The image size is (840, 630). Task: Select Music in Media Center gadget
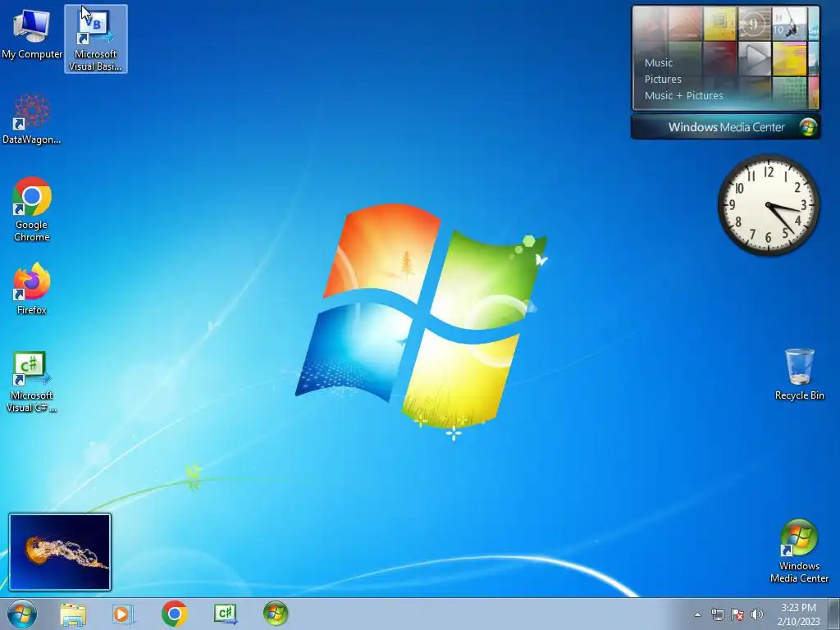(x=659, y=62)
